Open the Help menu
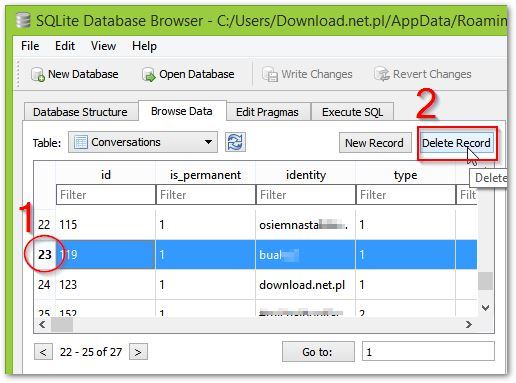516x383 pixels. click(144, 46)
